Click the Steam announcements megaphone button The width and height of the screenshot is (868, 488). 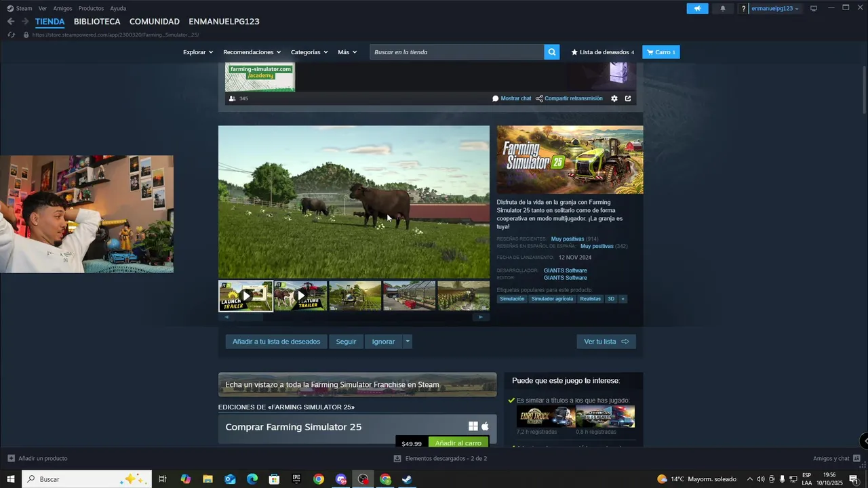(x=697, y=9)
